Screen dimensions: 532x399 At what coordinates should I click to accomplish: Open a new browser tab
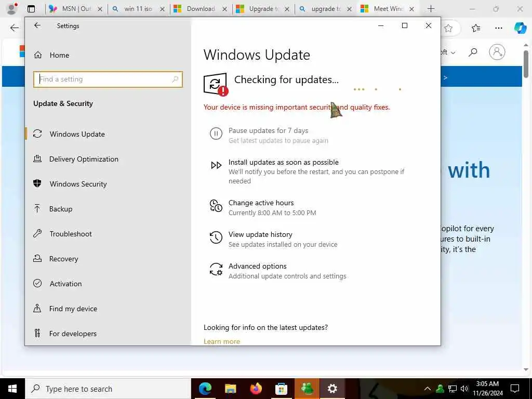coord(431,9)
